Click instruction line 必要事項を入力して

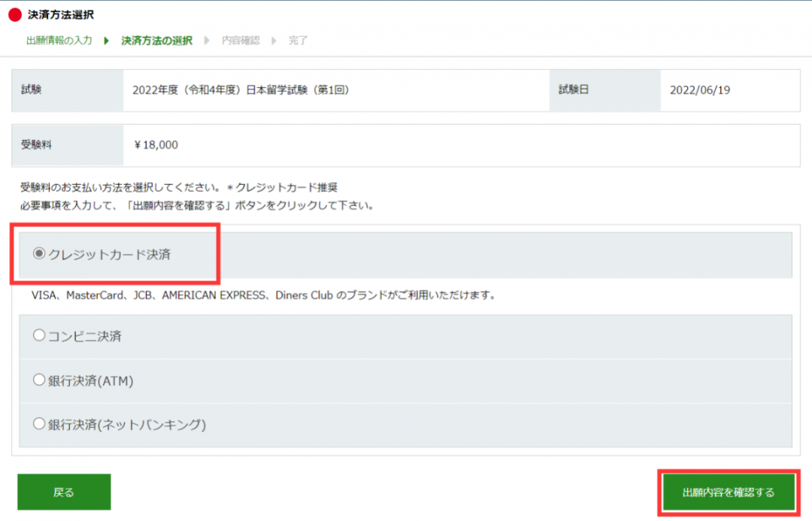coord(197,205)
